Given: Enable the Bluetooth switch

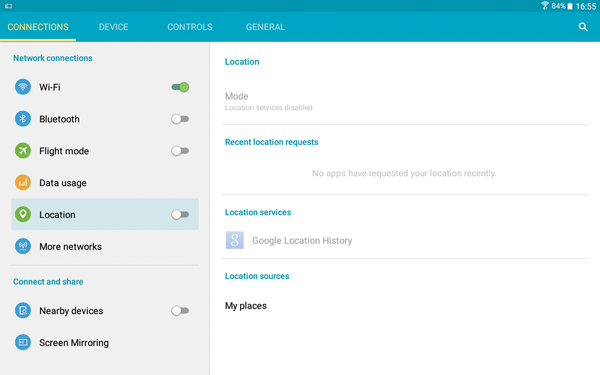Looking at the screenshot, I should 180,119.
